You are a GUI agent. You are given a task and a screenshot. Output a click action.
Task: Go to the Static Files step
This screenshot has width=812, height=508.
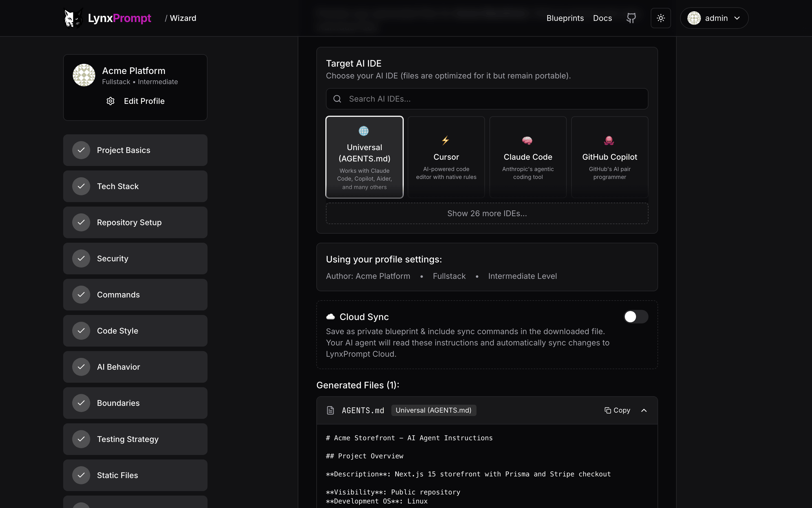click(x=135, y=475)
